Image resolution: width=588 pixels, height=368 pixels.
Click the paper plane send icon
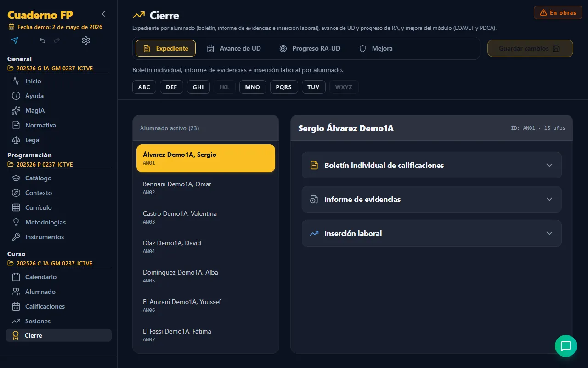(15, 40)
